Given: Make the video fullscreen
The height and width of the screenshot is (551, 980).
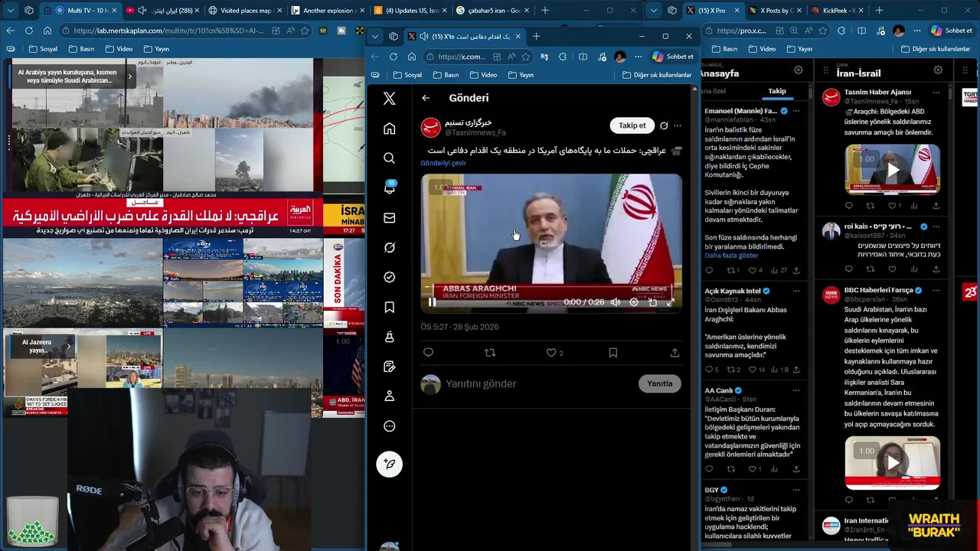Looking at the screenshot, I should (671, 302).
